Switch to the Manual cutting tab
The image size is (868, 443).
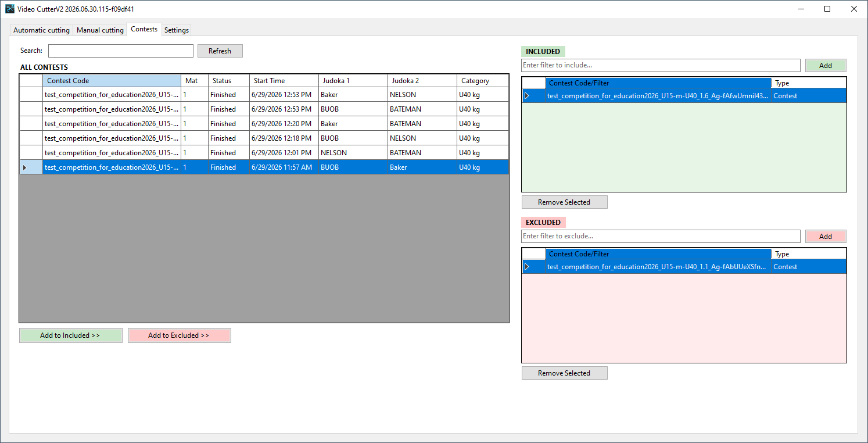[x=100, y=30]
